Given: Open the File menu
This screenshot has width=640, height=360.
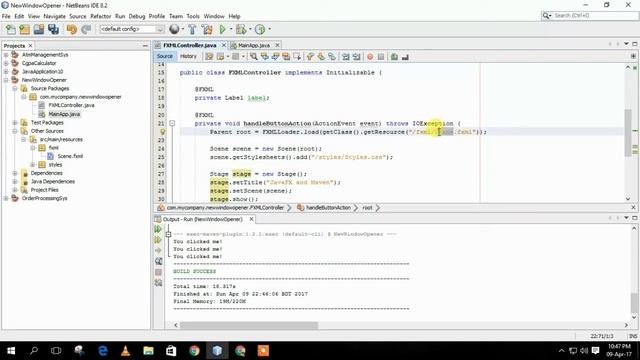Looking at the screenshot, I should point(6,16).
